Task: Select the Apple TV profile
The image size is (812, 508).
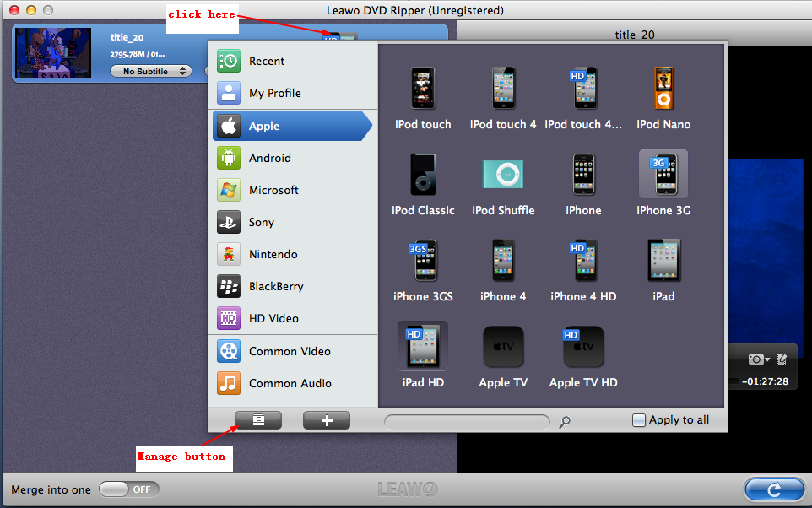Action: point(503,356)
